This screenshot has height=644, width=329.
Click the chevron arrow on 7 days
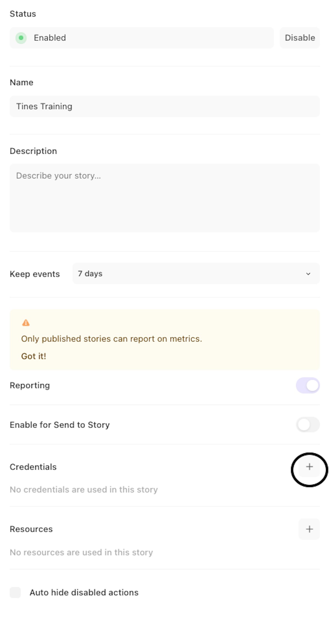tap(308, 274)
